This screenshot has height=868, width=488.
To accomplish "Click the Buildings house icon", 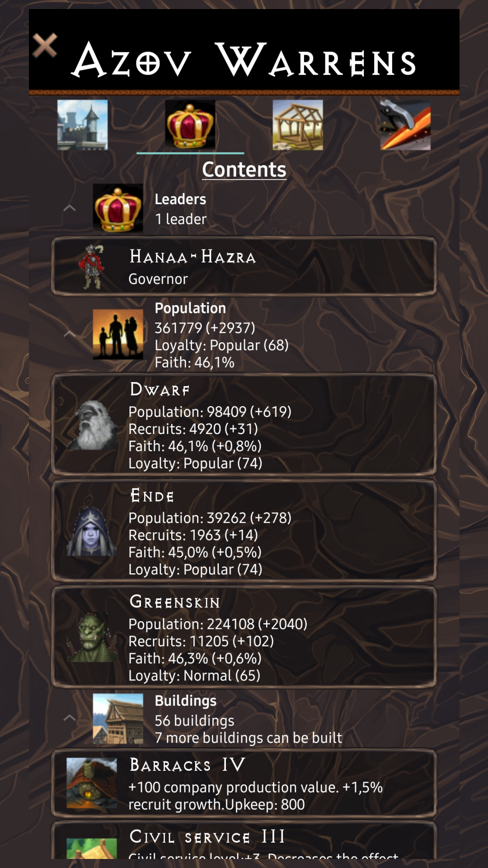I will (118, 719).
